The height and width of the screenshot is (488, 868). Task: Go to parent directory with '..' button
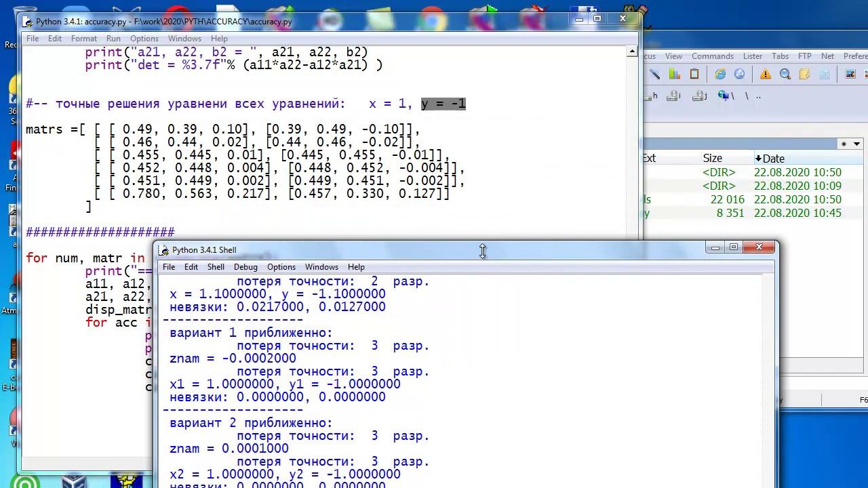pyautogui.click(x=758, y=96)
